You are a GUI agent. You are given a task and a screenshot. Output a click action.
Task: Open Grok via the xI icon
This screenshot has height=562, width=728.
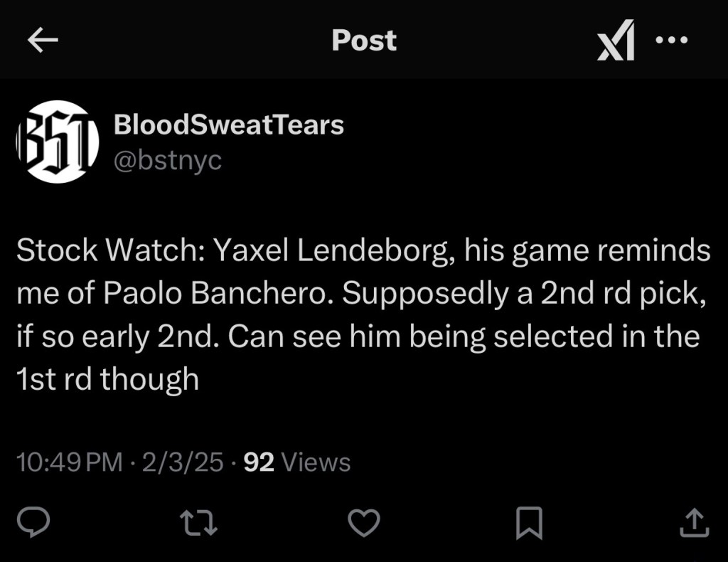616,41
